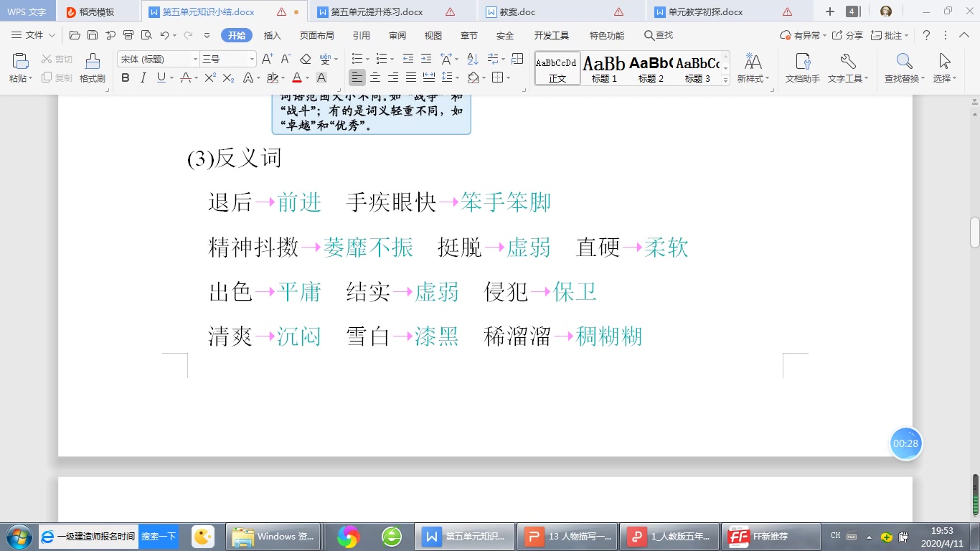
Task: Expand the styles gallery list
Action: click(726, 80)
